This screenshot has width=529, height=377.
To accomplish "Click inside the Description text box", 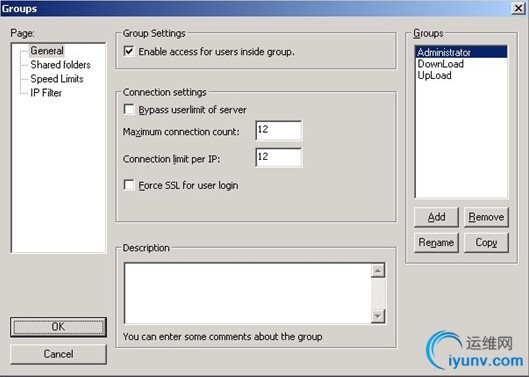I will pyautogui.click(x=247, y=293).
